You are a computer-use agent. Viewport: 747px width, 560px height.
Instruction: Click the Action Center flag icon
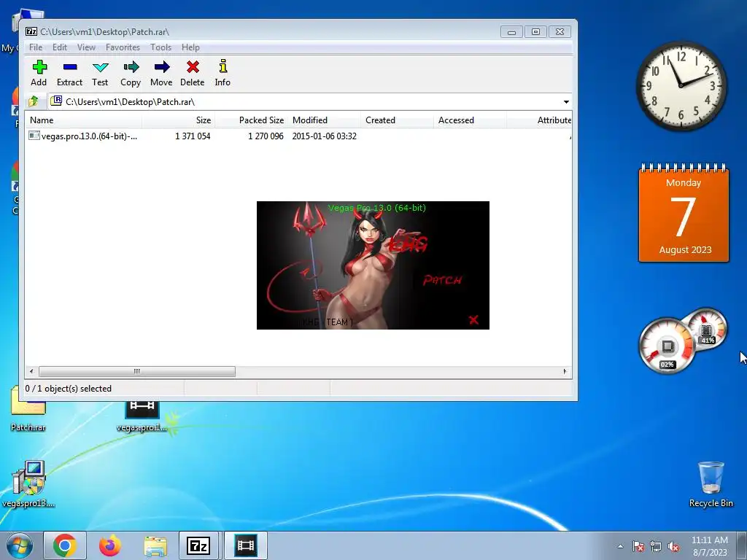tap(638, 546)
